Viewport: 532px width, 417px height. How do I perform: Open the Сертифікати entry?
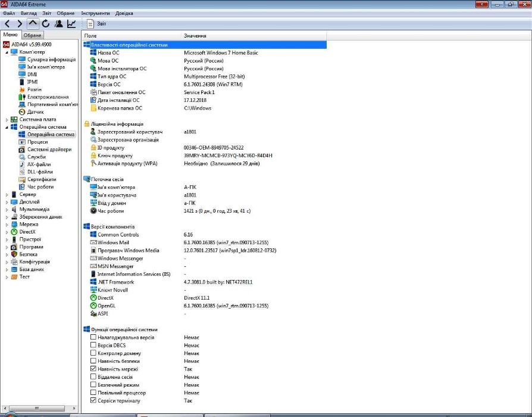coord(42,179)
